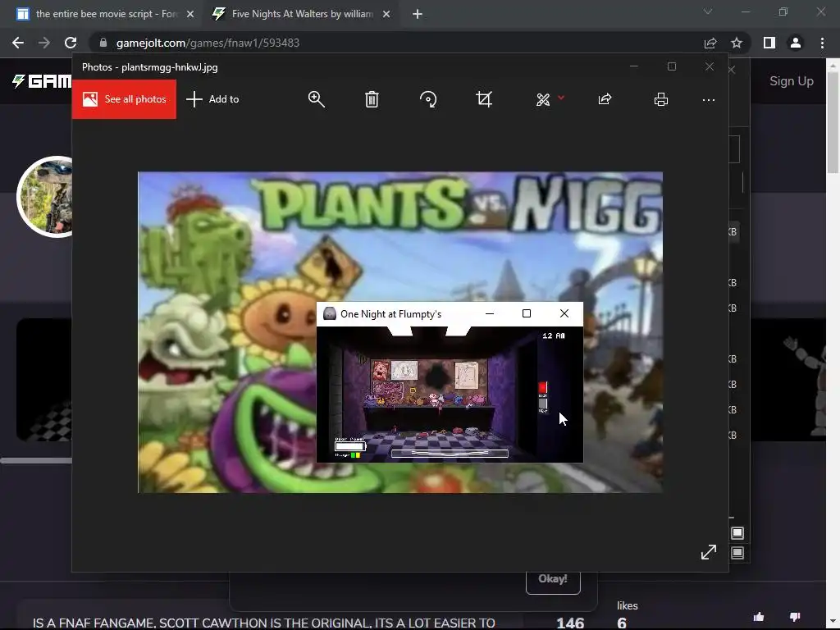Zoom in using the magnifier icon
The width and height of the screenshot is (840, 630).
tap(316, 99)
